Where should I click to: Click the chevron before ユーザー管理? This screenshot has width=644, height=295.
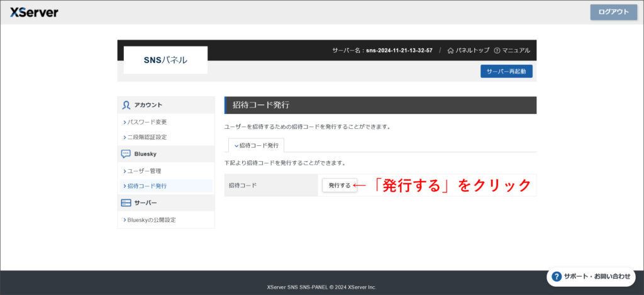[x=125, y=171]
